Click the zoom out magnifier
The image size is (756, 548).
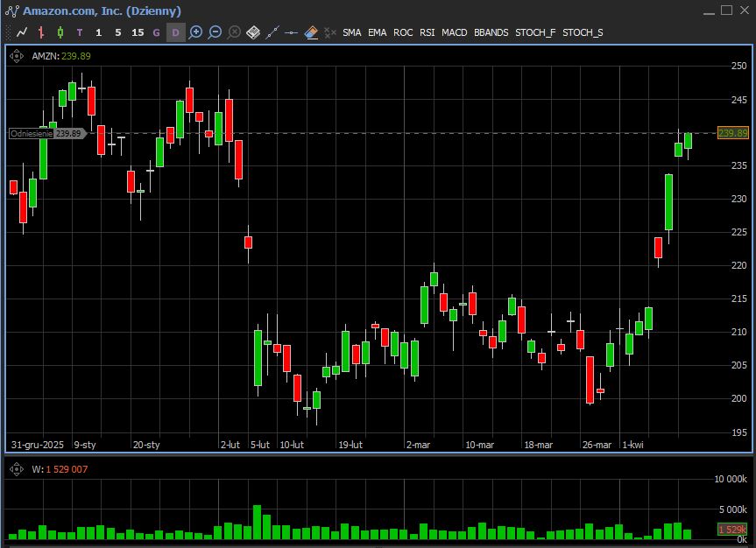[x=215, y=32]
